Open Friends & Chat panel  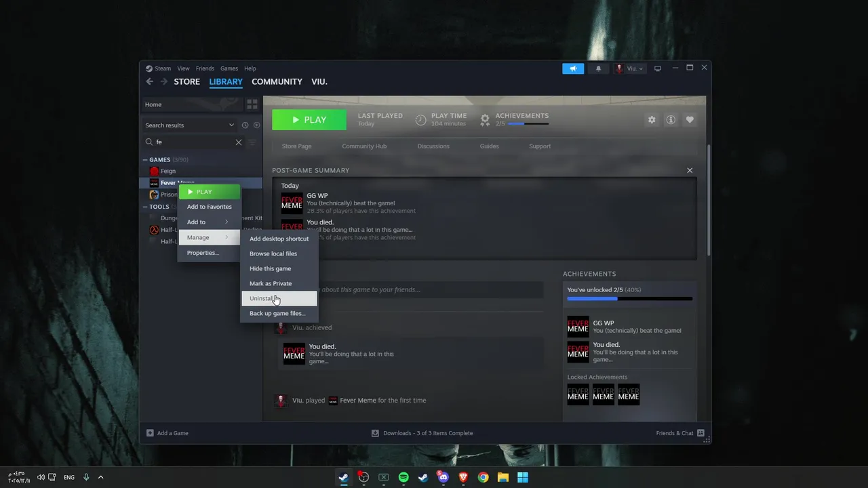(x=680, y=433)
